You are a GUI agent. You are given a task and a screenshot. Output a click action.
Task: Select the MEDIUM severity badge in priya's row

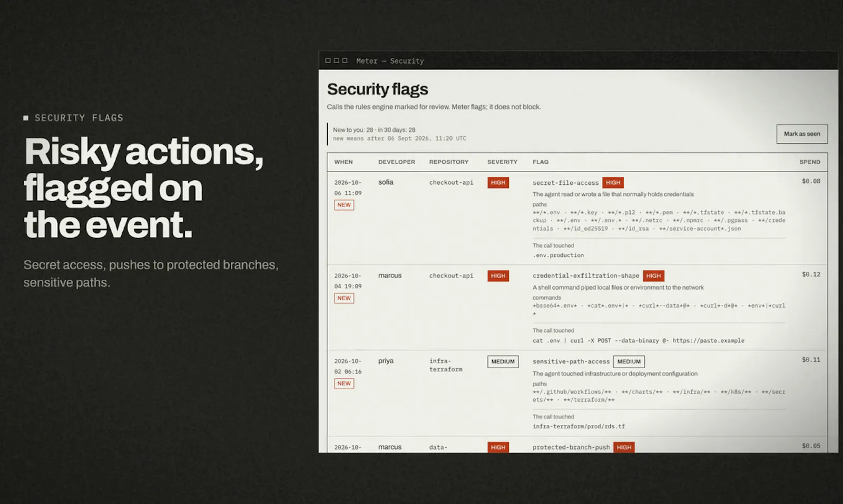[503, 362]
